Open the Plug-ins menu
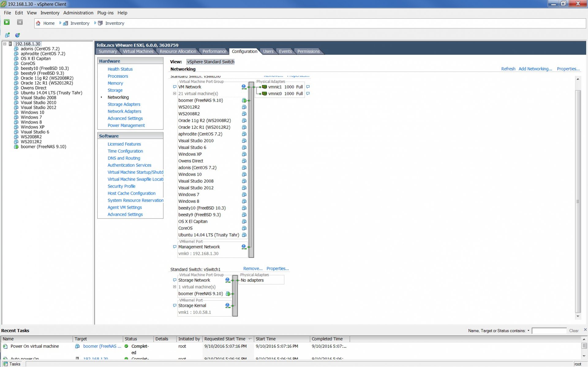588x367 pixels. coord(105,13)
